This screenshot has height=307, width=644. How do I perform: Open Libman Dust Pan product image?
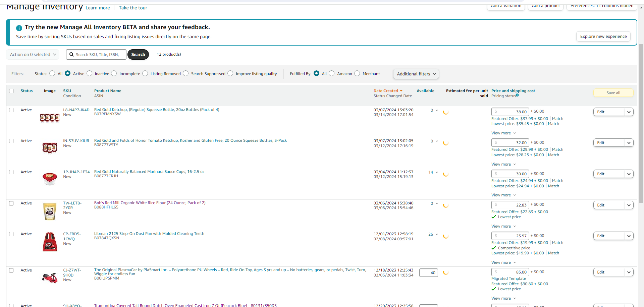(50, 242)
